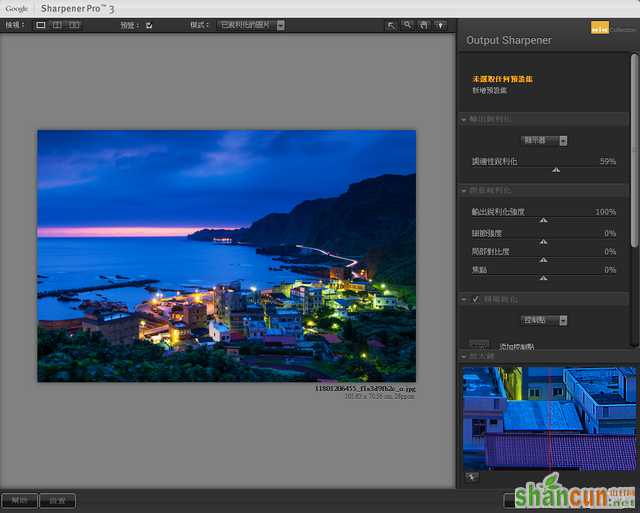
Task: Click the lightbulb background color icon
Action: click(x=440, y=25)
